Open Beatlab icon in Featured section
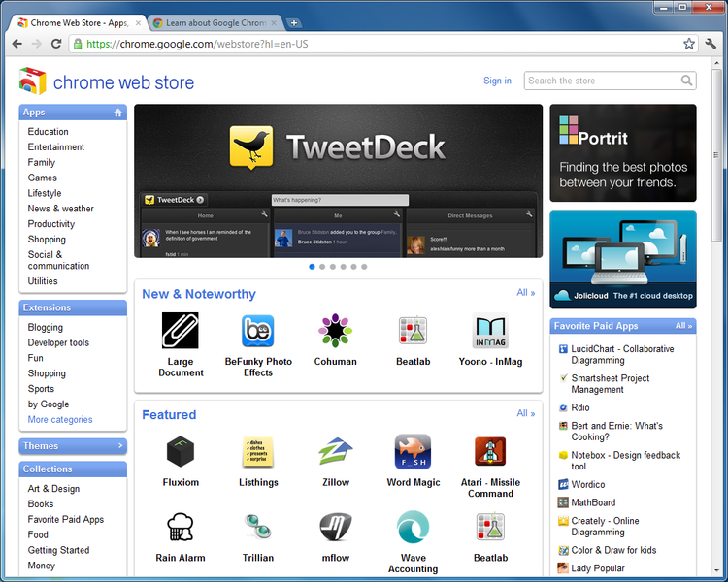728x582 pixels. [490, 527]
